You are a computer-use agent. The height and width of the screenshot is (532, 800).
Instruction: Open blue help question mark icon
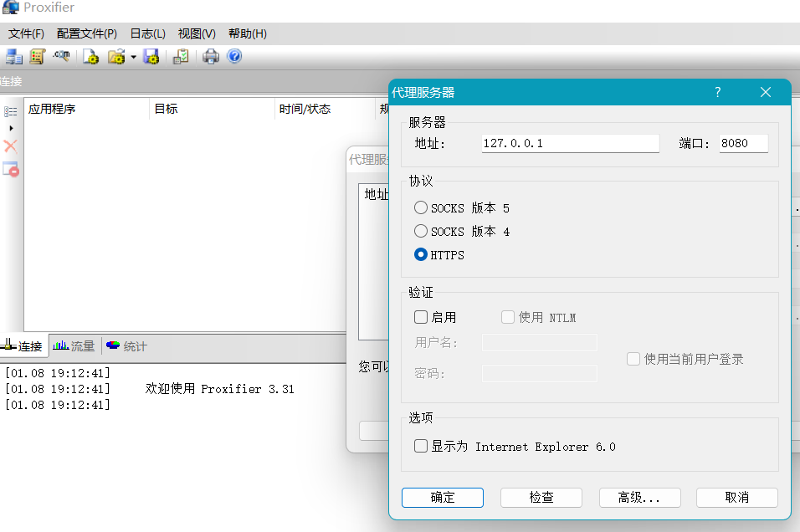coord(234,56)
